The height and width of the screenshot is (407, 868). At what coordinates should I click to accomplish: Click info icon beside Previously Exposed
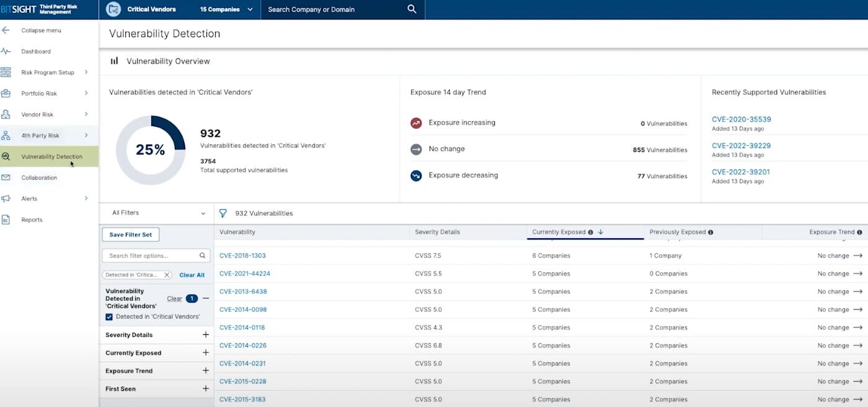tap(711, 232)
